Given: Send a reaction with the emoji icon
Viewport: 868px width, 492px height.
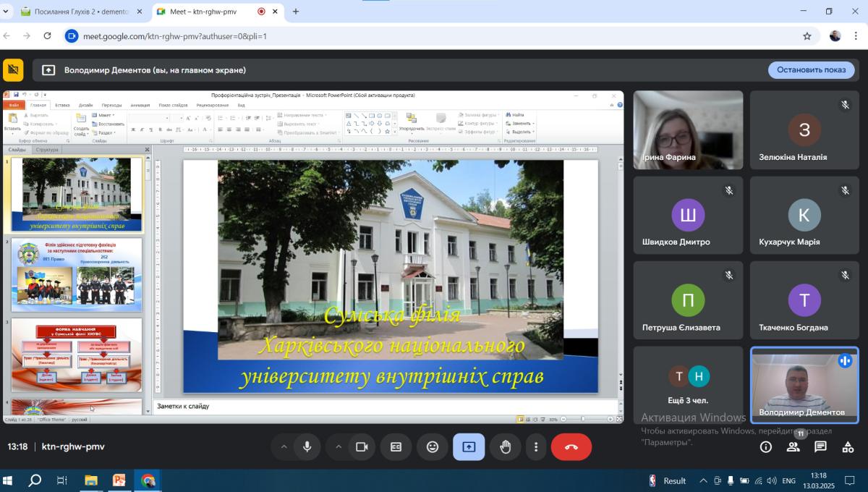Looking at the screenshot, I should pos(433,447).
